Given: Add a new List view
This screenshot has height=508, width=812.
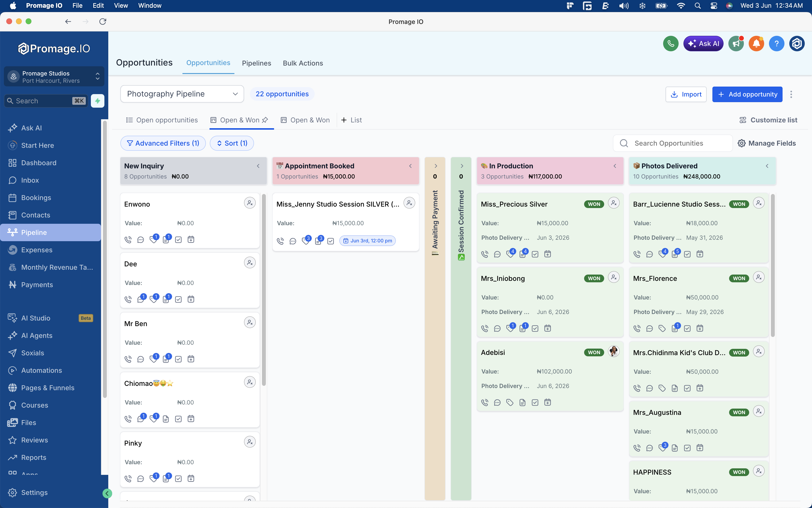Looking at the screenshot, I should tap(351, 120).
